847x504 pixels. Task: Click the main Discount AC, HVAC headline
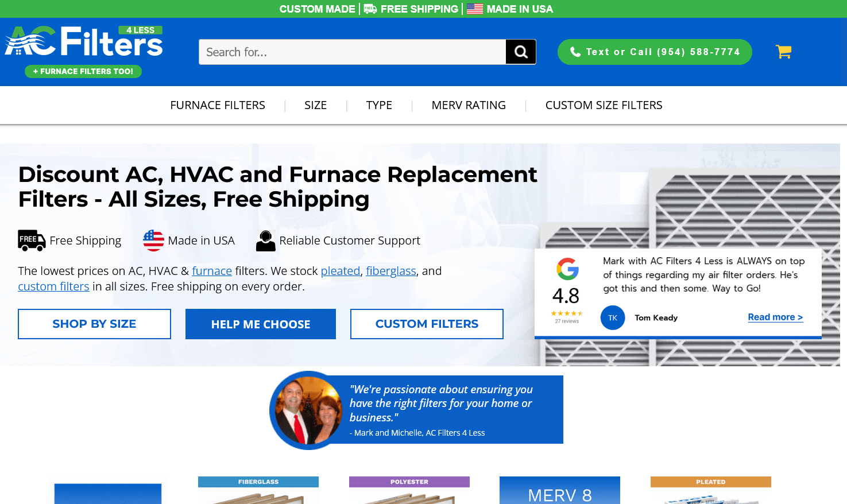tap(277, 187)
